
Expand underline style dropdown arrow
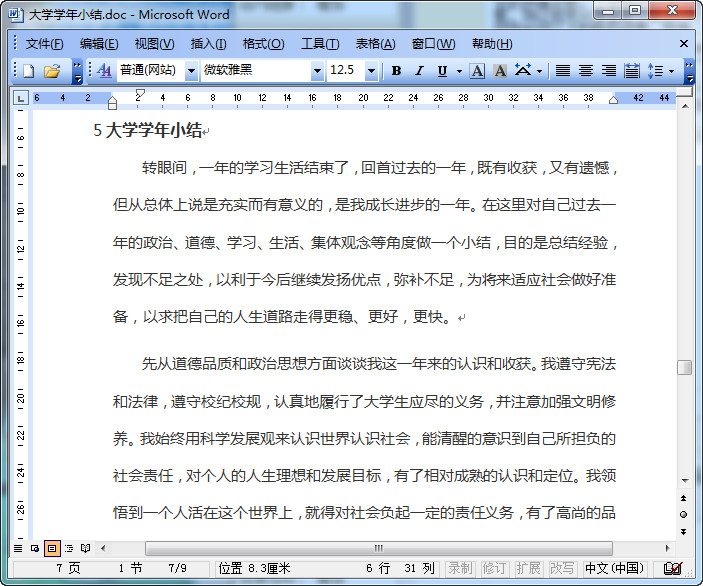point(459,71)
